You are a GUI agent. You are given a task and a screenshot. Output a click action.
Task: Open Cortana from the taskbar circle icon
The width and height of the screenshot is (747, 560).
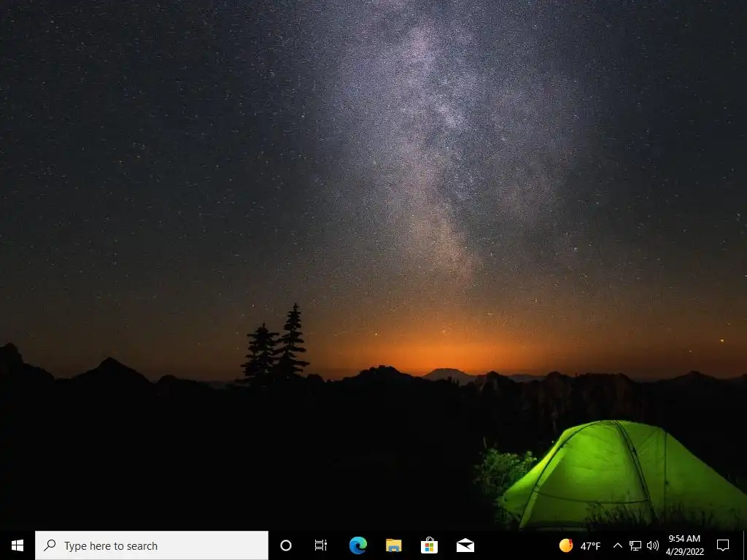286,545
